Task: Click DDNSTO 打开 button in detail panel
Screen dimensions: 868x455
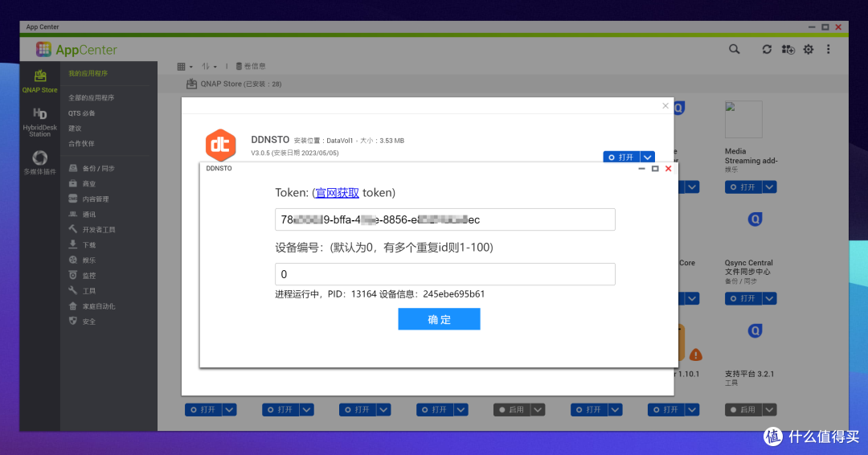Action: (621, 158)
